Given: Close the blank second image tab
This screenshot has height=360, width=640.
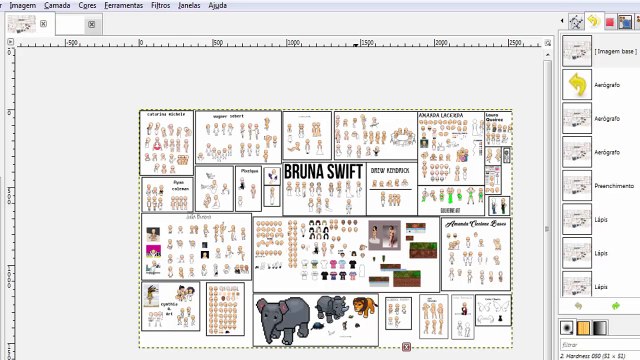Looking at the screenshot, I should coord(91,24).
